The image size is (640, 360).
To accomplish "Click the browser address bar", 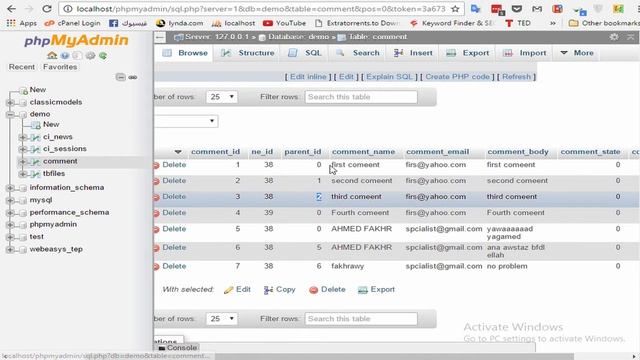I will (x=261, y=9).
